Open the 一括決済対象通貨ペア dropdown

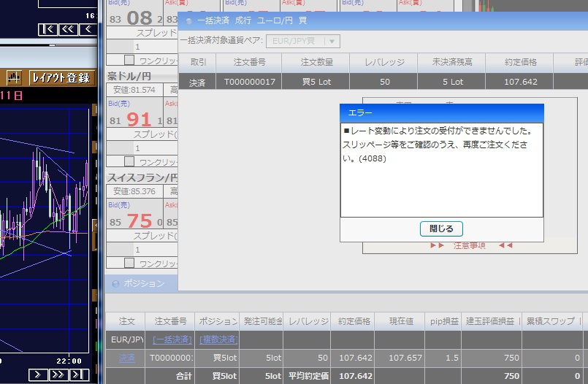click(x=303, y=42)
